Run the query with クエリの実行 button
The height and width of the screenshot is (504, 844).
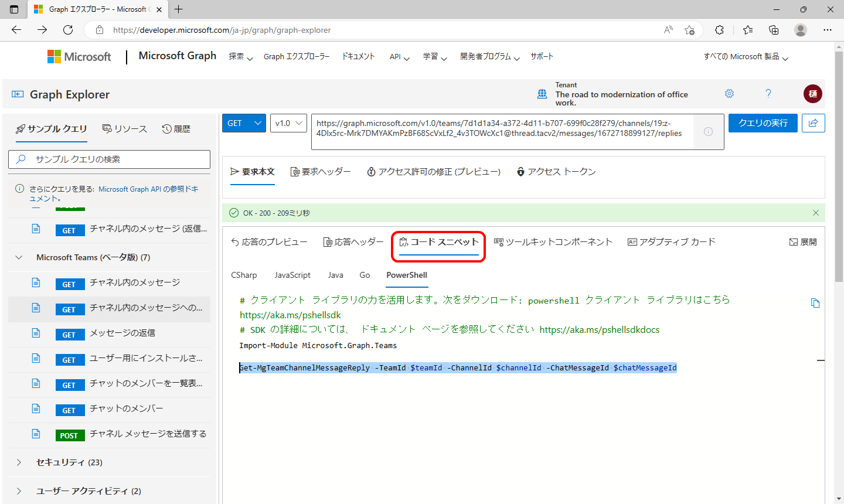pyautogui.click(x=763, y=123)
